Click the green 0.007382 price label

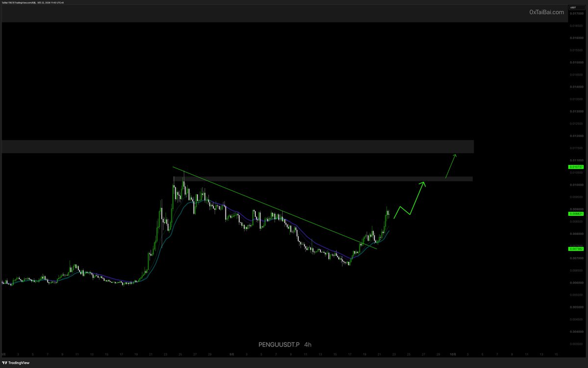575,249
